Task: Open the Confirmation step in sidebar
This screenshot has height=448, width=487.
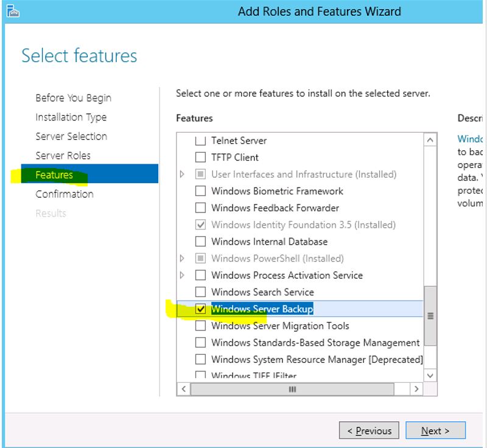Action: point(65,194)
